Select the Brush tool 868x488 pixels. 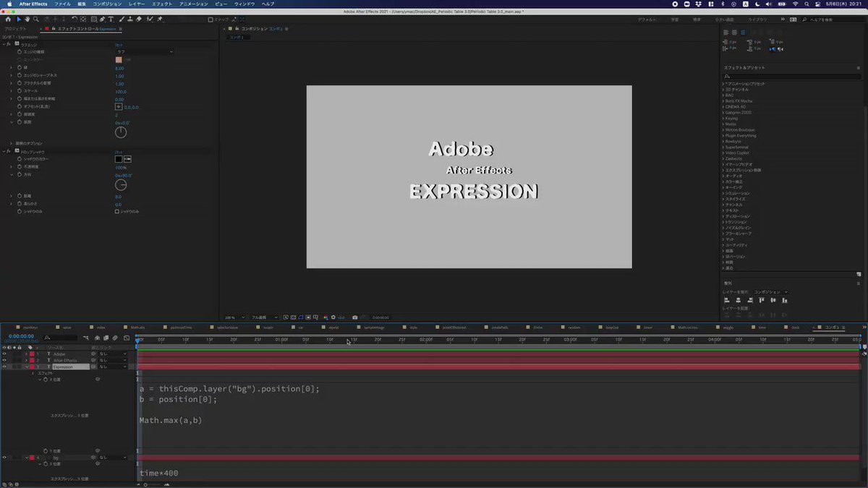pos(120,19)
